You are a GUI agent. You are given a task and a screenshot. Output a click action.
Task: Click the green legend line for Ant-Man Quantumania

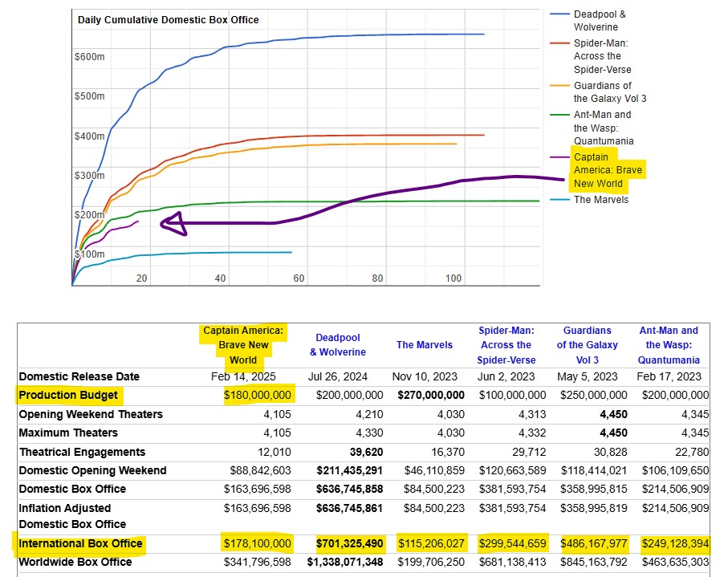[x=559, y=114]
